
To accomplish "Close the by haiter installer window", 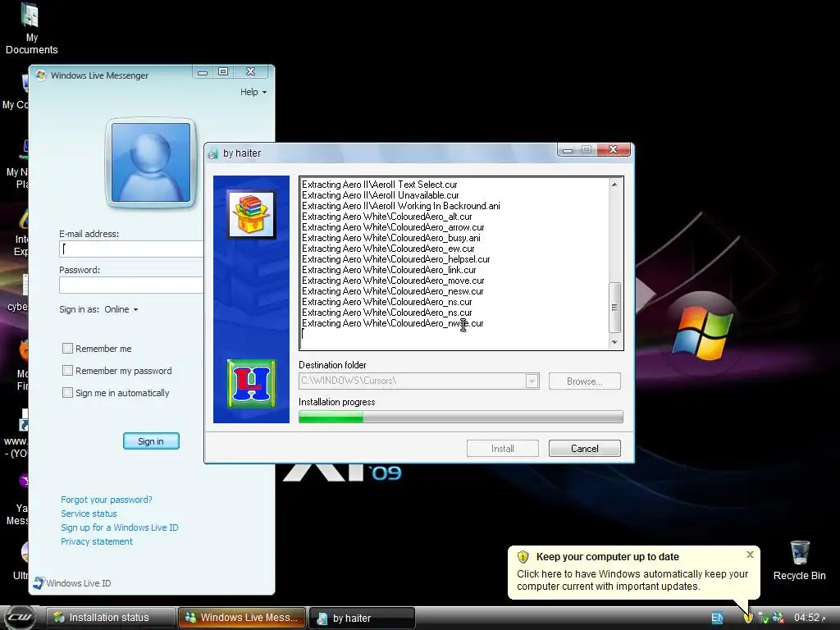I will click(613, 149).
